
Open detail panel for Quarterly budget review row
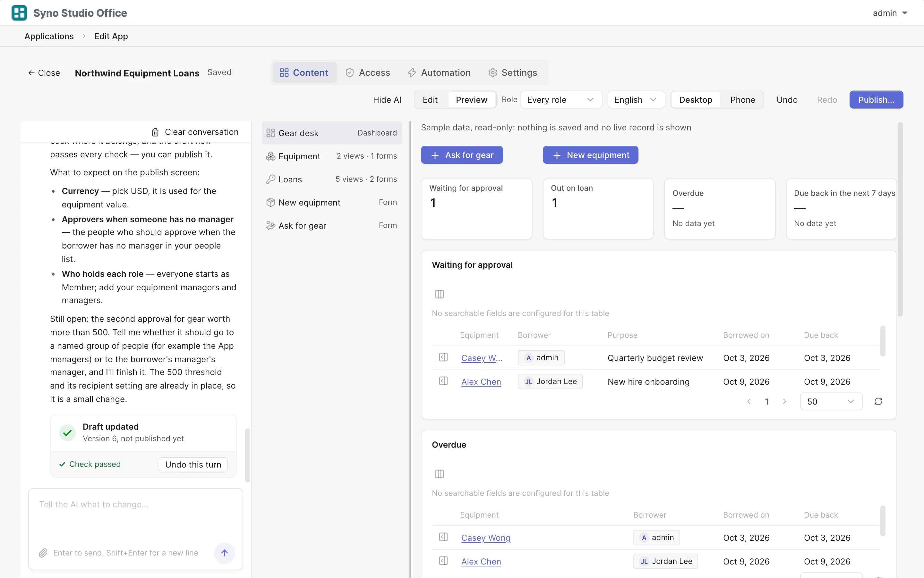(443, 357)
